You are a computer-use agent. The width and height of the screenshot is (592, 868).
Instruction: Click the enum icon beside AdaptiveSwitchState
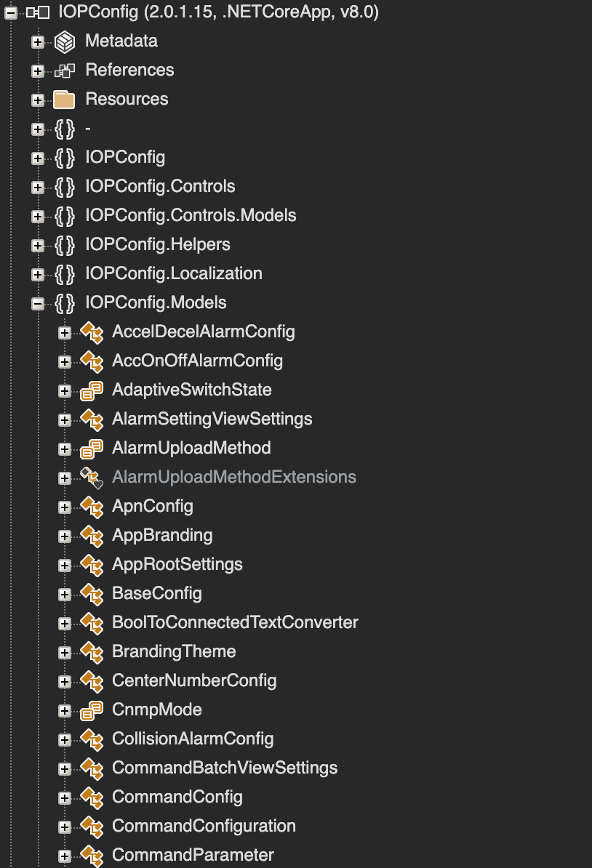(92, 390)
